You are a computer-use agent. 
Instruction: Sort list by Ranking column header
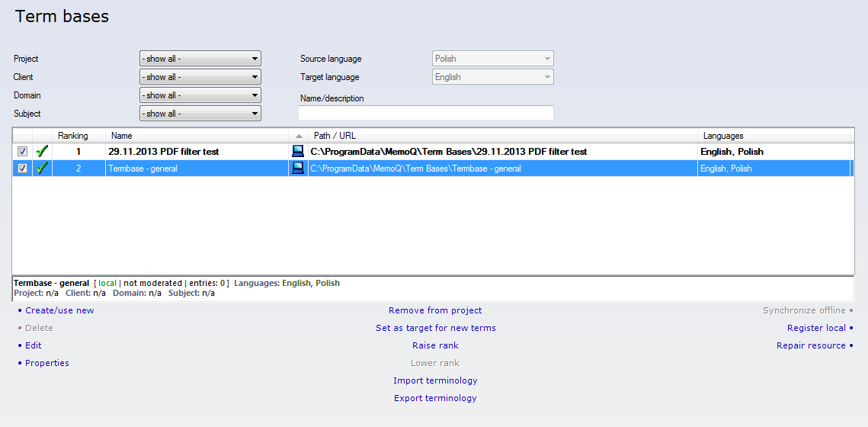tap(73, 136)
